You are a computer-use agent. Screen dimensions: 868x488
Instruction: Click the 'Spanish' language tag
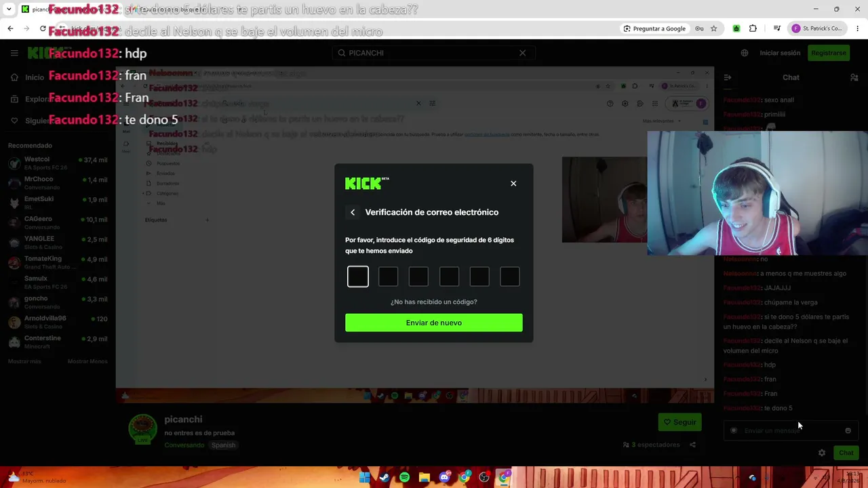tap(223, 445)
